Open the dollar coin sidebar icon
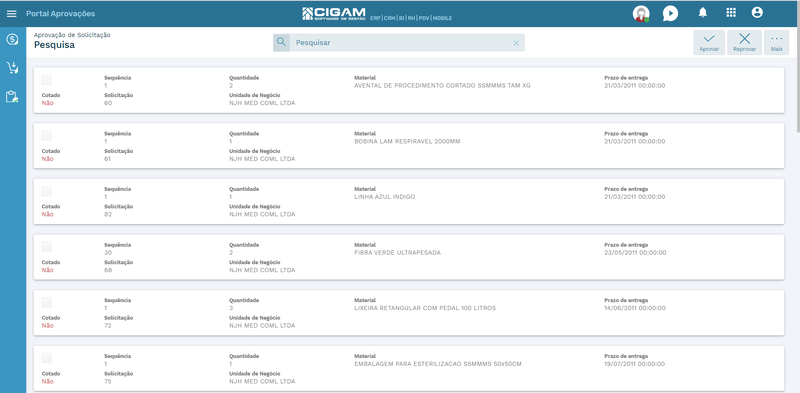This screenshot has width=800, height=393. click(12, 39)
